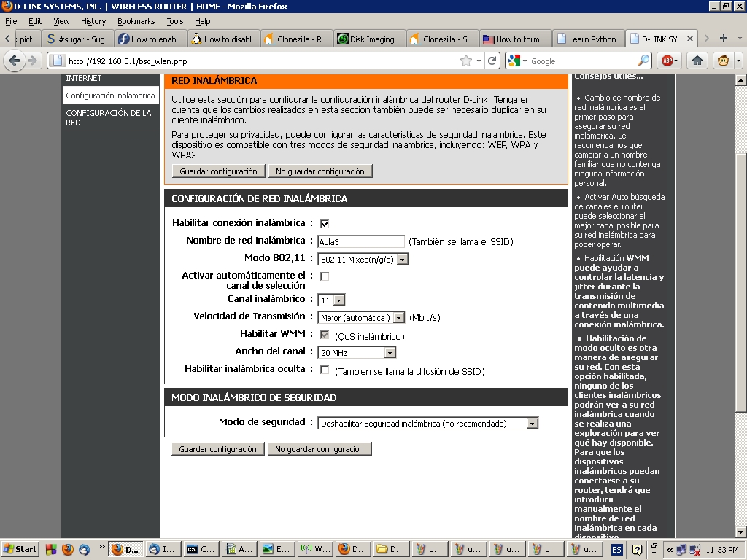747x560 pixels.
Task: Switch to the Learn Python tab
Action: click(589, 39)
